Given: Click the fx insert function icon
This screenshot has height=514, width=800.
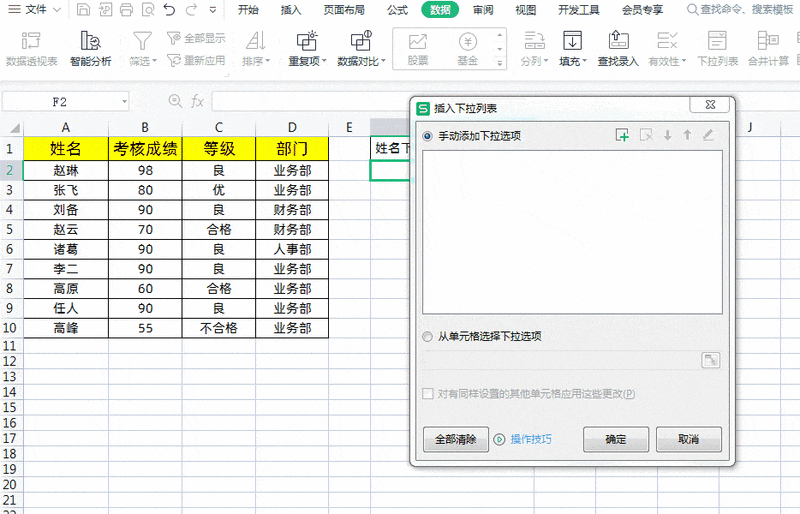Looking at the screenshot, I should [198, 102].
